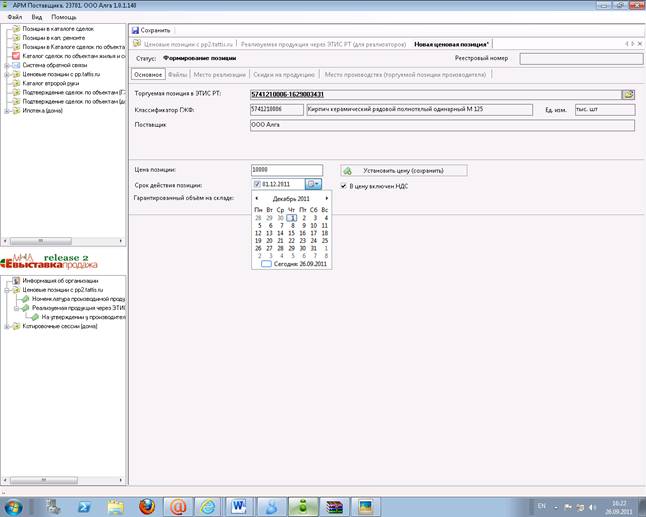The image size is (646, 517).
Task: Click the green icon on Установить цену button
Action: coord(348,171)
